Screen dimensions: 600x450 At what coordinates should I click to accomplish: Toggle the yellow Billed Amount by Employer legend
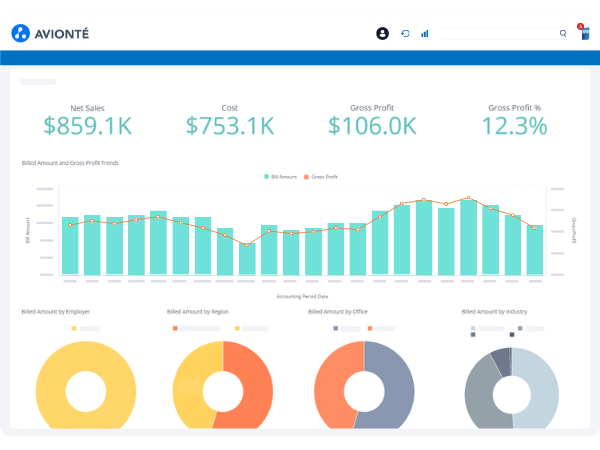(x=73, y=327)
